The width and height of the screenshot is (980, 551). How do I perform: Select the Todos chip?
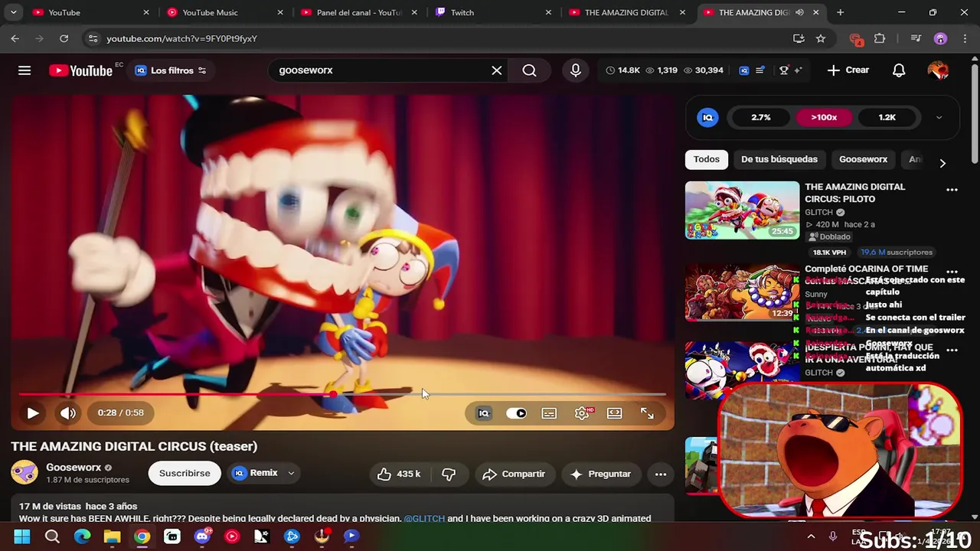pyautogui.click(x=707, y=159)
